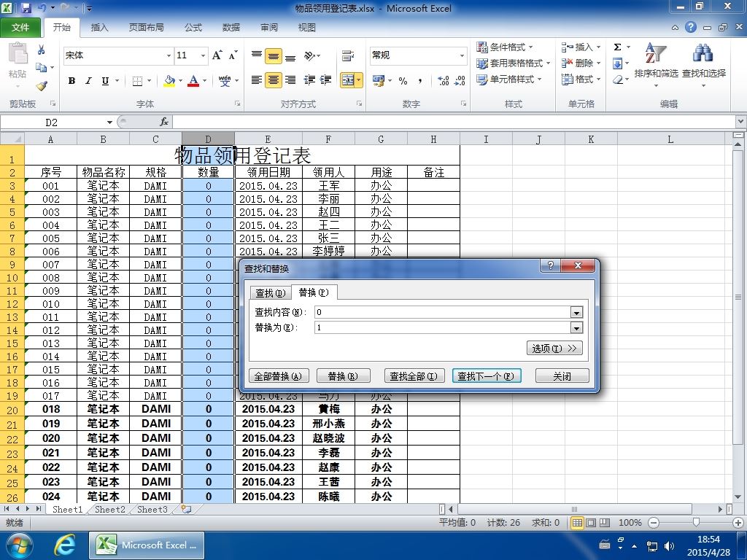Click Decrease Font Size icon
This screenshot has width=747, height=560.
click(233, 55)
